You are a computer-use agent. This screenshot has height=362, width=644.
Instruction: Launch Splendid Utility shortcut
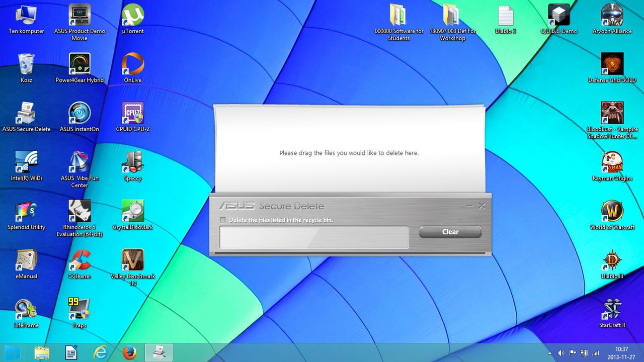click(26, 215)
